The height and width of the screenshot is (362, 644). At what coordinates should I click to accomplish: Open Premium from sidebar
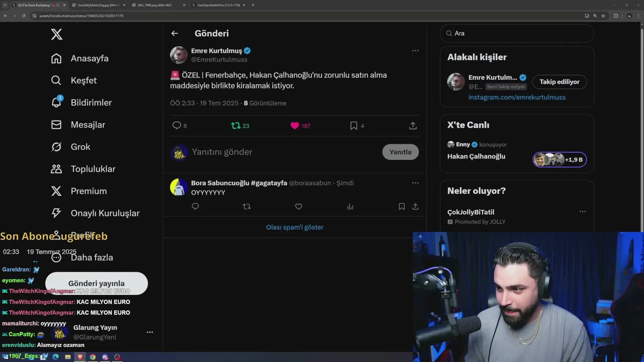pyautogui.click(x=79, y=191)
